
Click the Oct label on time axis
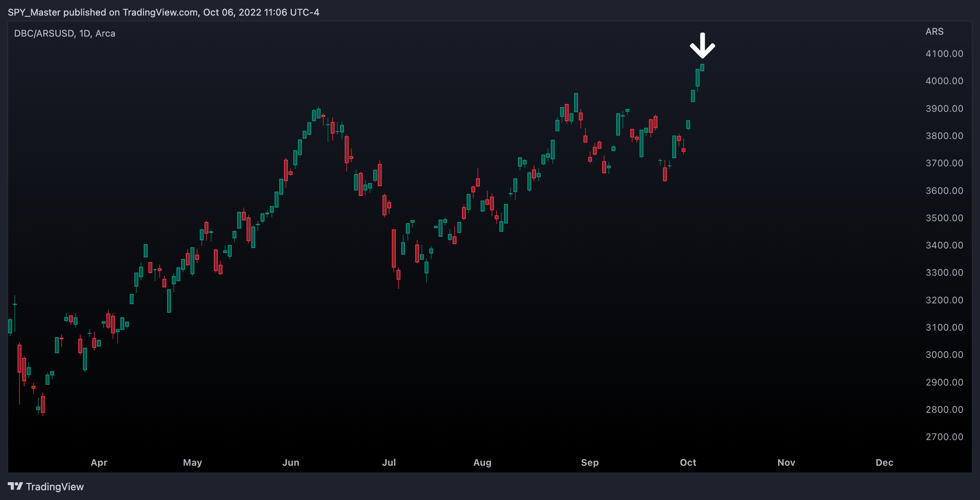pos(688,463)
